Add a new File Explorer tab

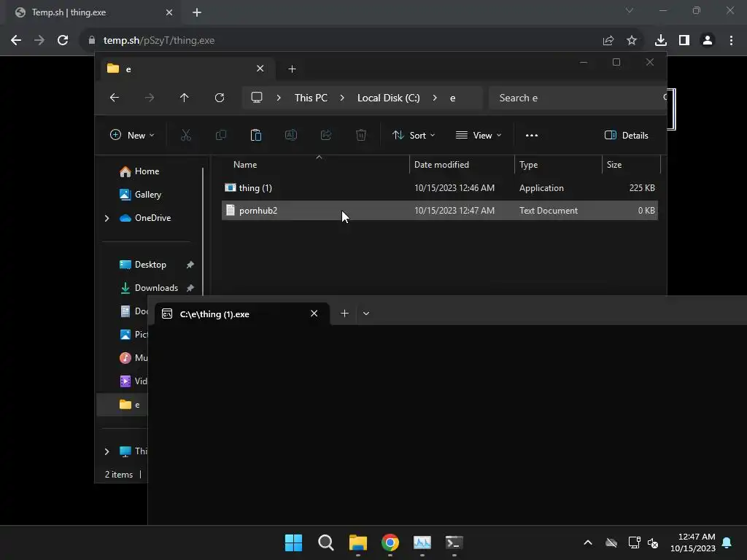click(x=292, y=69)
